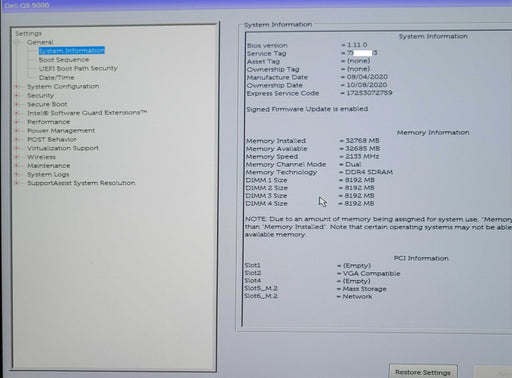Select UEFI Boot Path Security
This screenshot has height=378, width=512.
click(x=78, y=68)
